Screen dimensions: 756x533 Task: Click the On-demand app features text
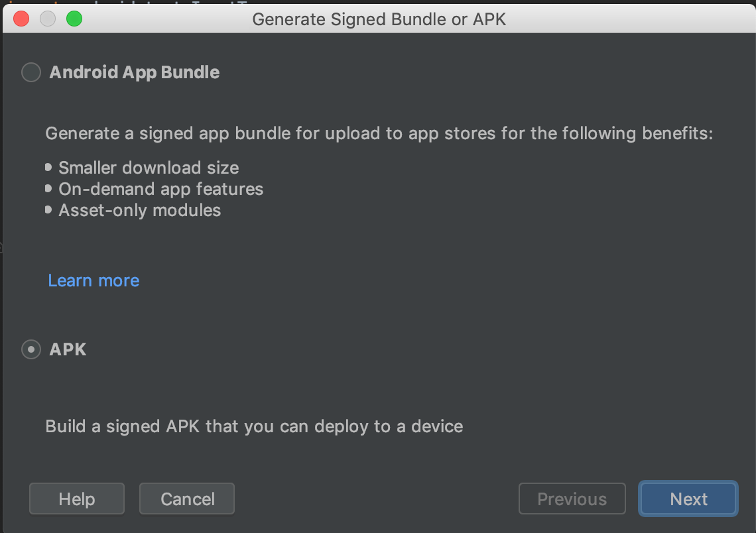point(160,189)
